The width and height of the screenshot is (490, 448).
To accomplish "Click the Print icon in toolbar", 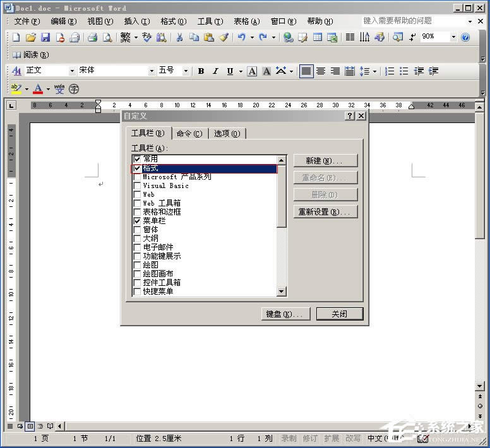I will pos(92,38).
